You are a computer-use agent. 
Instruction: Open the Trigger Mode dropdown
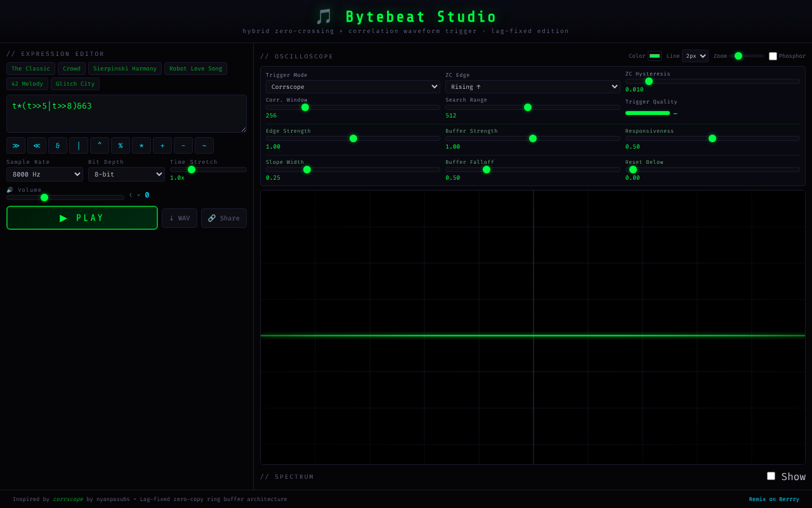point(353,86)
